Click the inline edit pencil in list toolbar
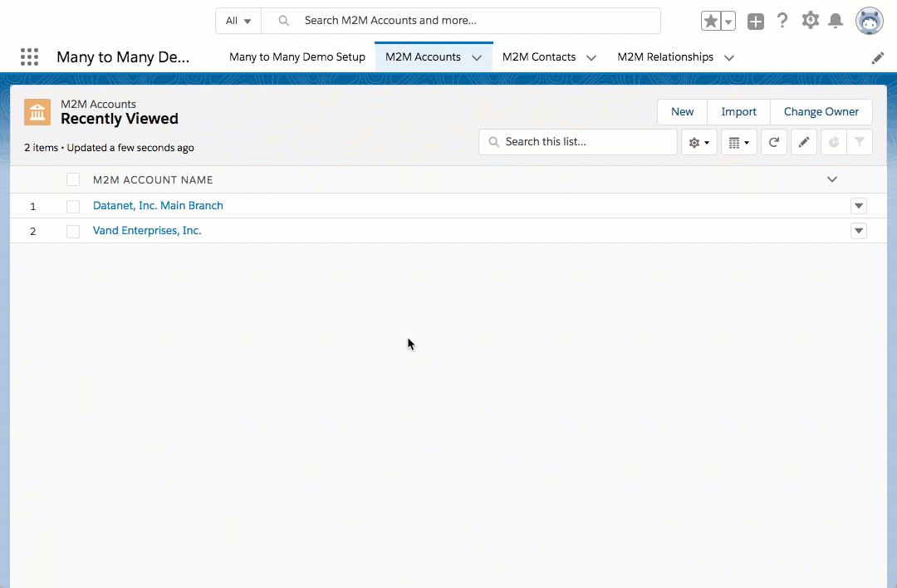Screen dimensions: 897x588 [804, 142]
